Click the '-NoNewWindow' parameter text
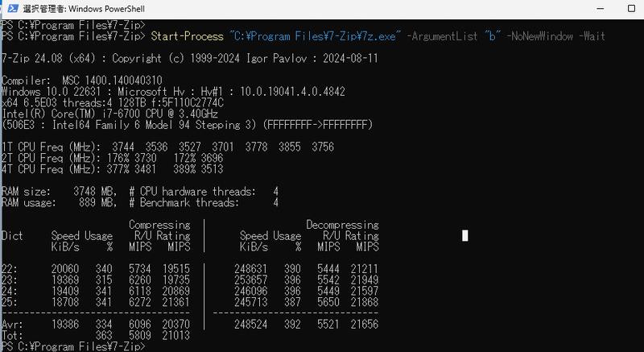 tap(539, 36)
